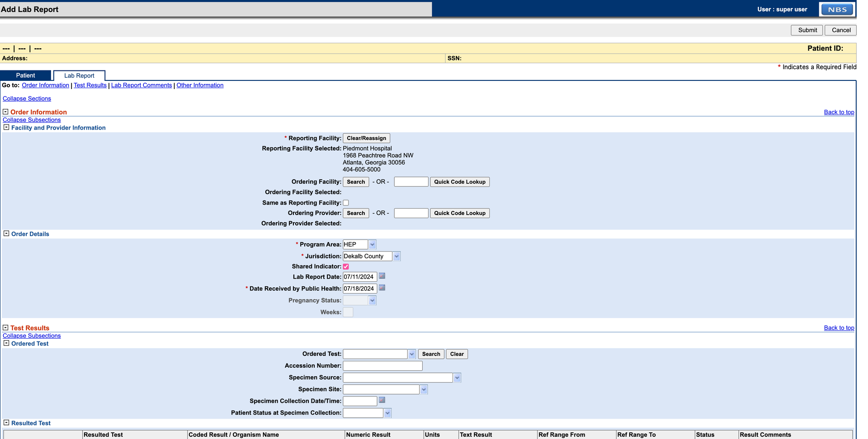Click the Submit button
868x439 pixels.
(807, 30)
